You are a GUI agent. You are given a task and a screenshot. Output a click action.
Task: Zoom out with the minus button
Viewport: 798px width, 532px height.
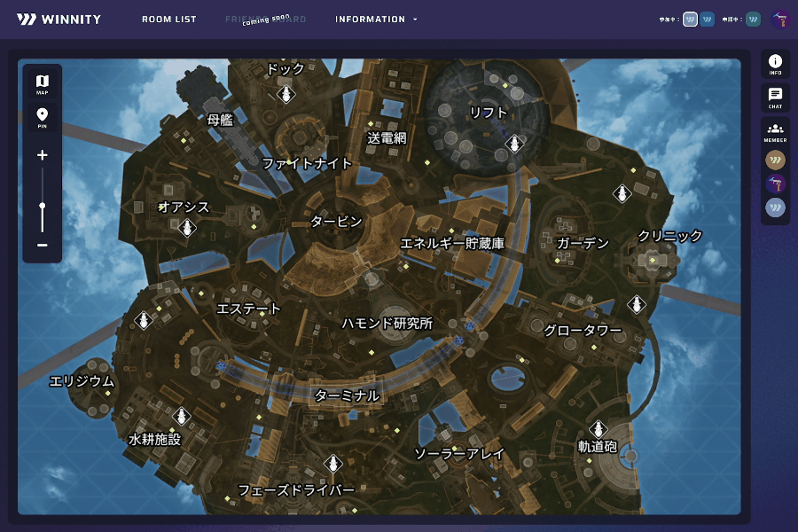tap(42, 245)
